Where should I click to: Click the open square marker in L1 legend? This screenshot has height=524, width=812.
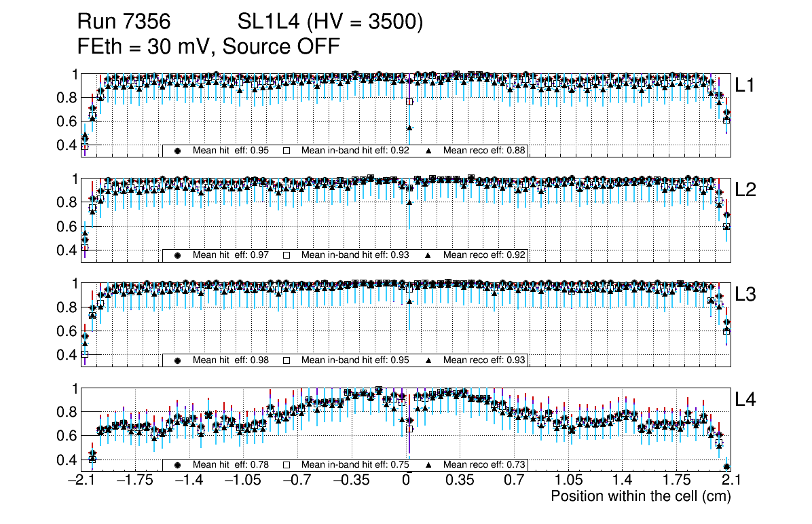click(x=287, y=151)
